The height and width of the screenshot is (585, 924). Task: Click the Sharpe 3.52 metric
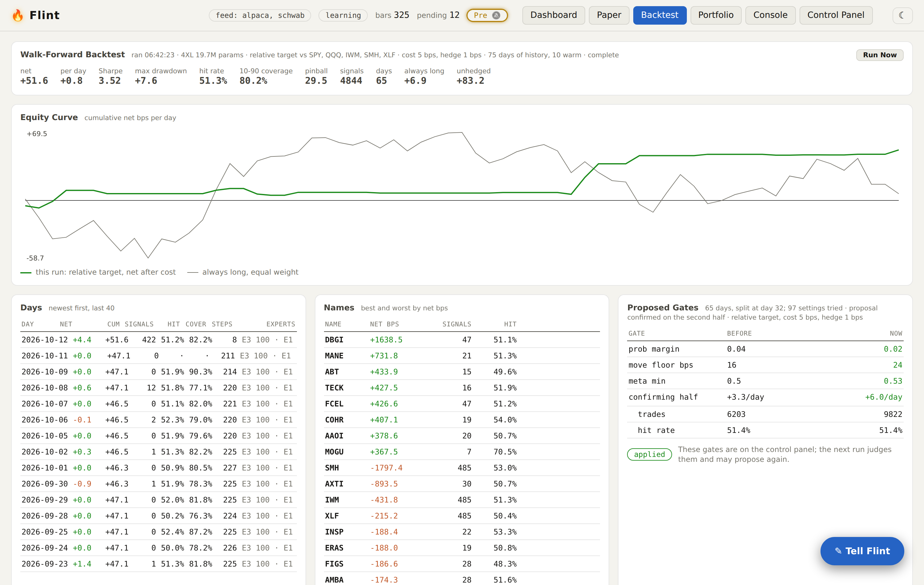click(111, 76)
